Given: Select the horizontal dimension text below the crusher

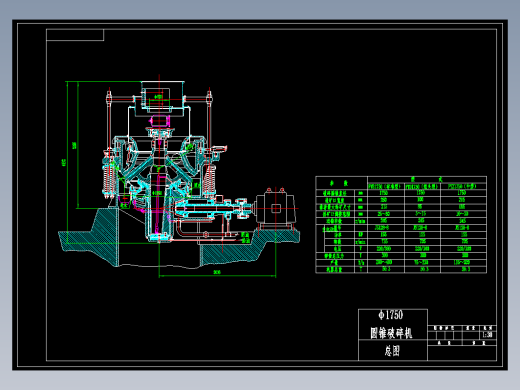Looking at the screenshot, I should pos(217,272).
